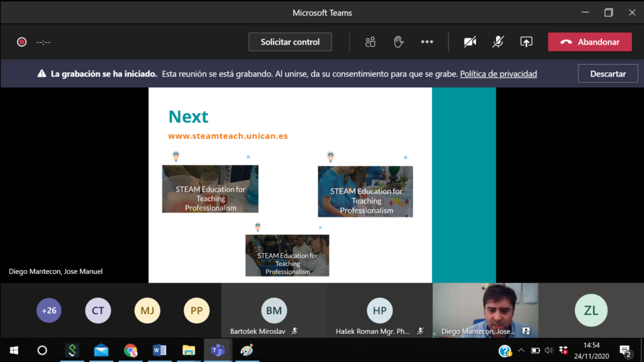This screenshot has width=644, height=362.
Task: Select the ZL participant tile
Action: tap(591, 310)
